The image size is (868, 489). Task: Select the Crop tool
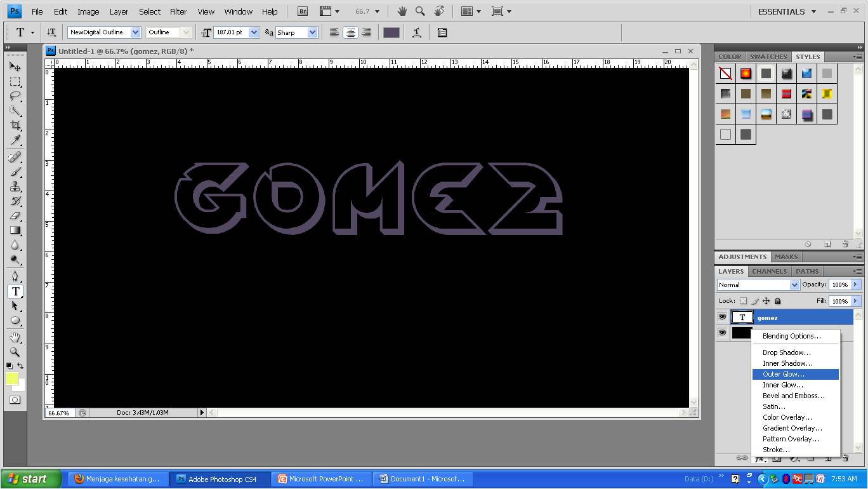click(x=15, y=126)
